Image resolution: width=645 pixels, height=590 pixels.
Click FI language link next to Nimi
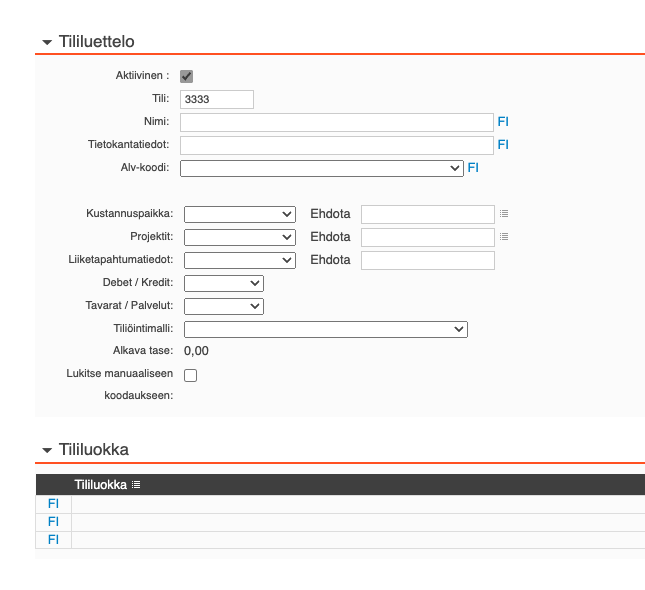[x=503, y=122]
